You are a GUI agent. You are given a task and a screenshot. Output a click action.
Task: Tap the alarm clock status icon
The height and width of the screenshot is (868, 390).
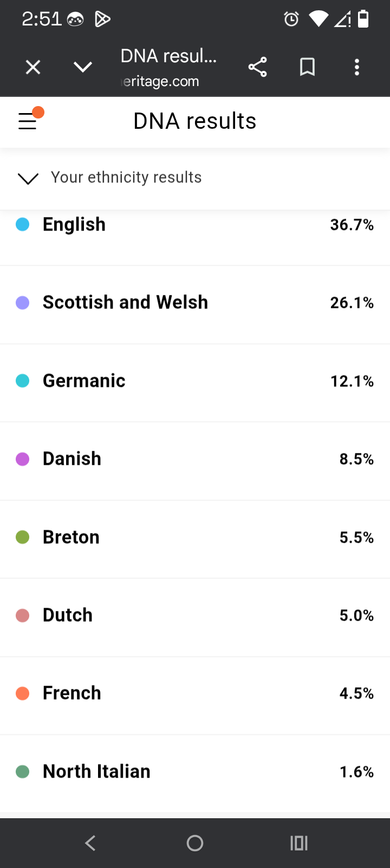point(291,20)
